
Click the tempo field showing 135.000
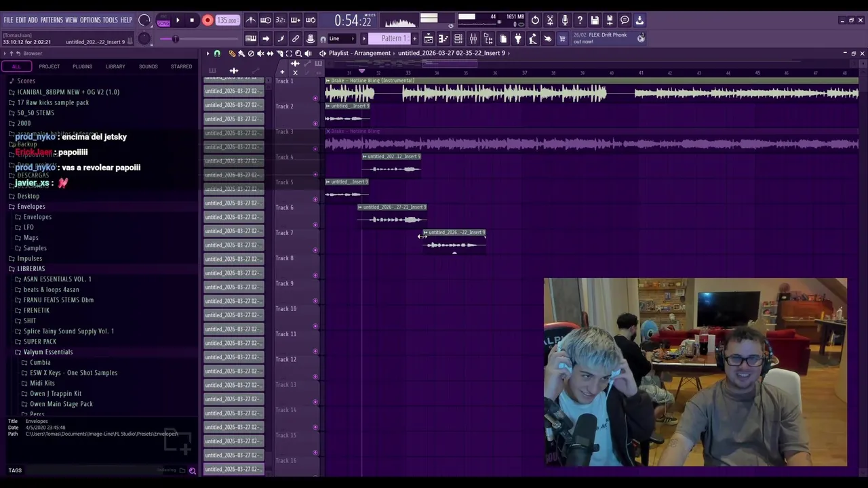click(227, 20)
